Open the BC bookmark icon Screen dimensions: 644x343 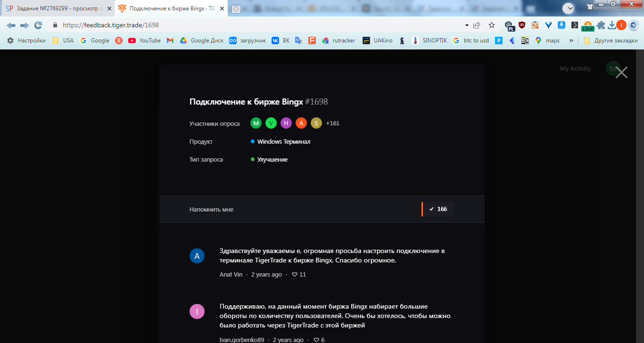point(525,41)
